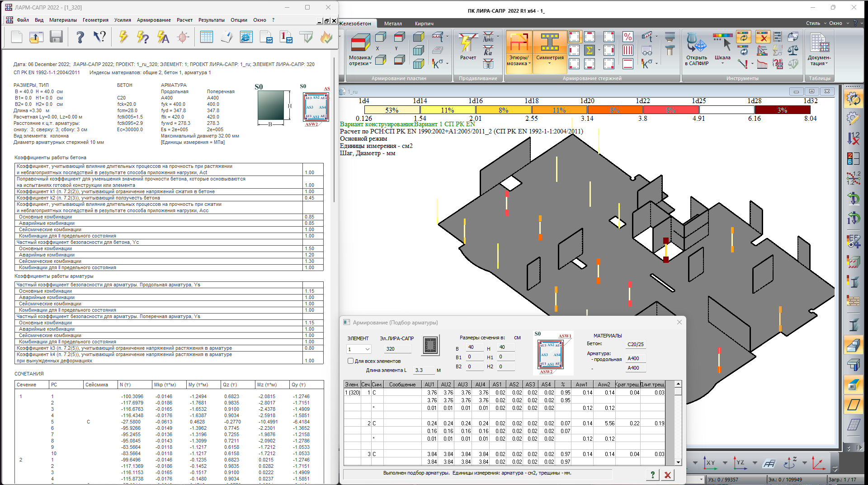Click the Open file folder icon
This screenshot has height=485, width=868.
click(36, 37)
